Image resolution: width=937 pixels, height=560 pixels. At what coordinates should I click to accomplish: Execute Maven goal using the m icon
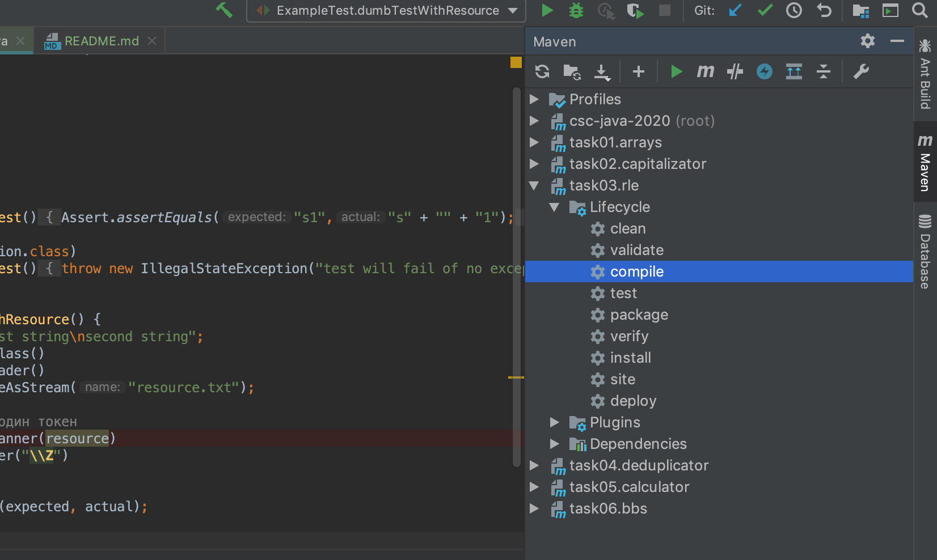coord(705,71)
